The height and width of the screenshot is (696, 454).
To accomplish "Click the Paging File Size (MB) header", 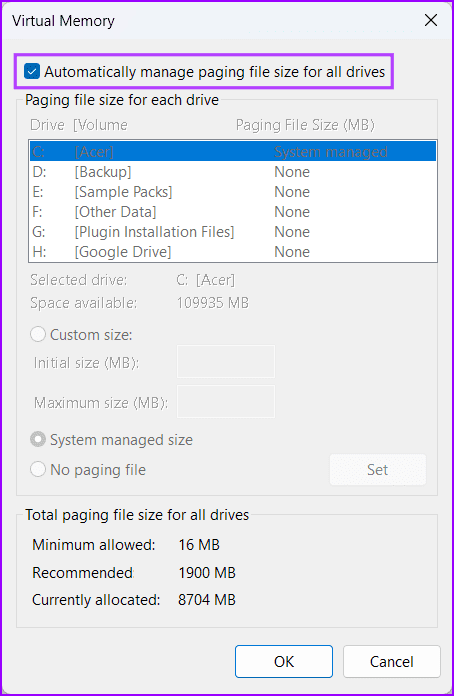I will 305,125.
